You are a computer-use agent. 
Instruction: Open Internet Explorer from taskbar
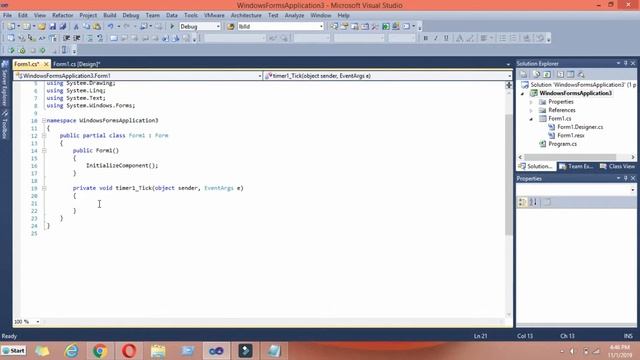[x=71, y=351]
